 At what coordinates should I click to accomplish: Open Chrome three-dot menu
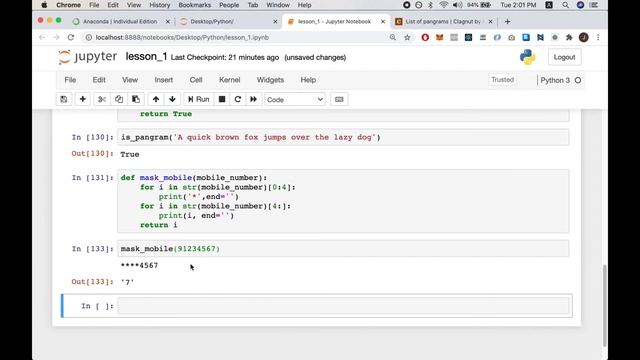click(x=598, y=37)
